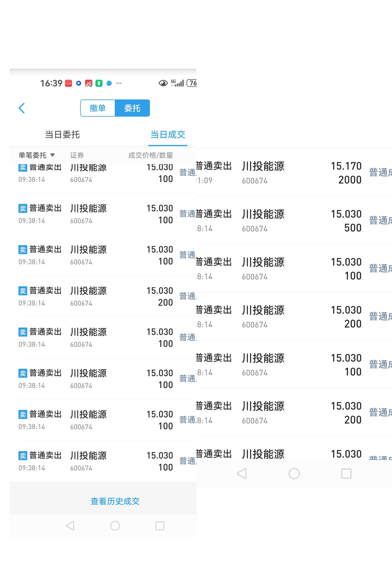Open the 查看历史成交 link
Viewport: 392px width, 588px height.
click(115, 501)
